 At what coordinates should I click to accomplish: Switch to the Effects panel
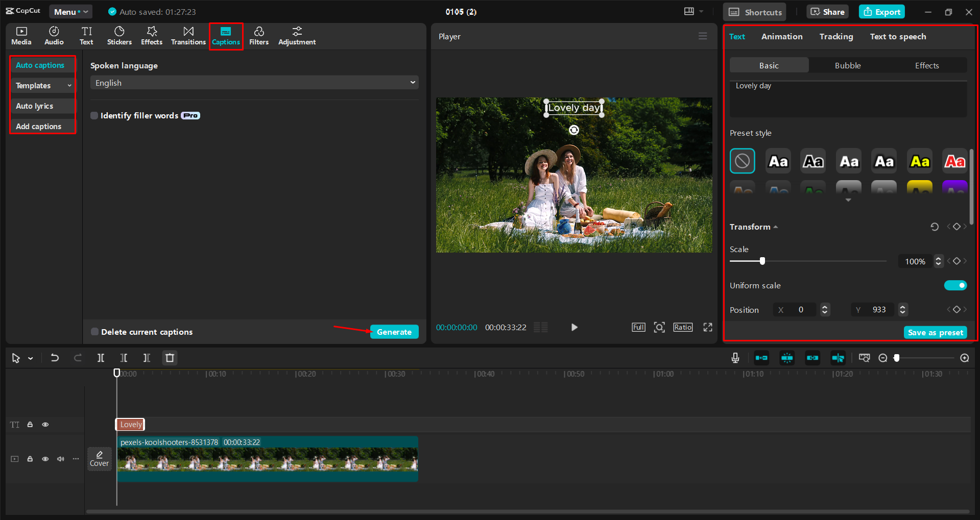pyautogui.click(x=151, y=36)
